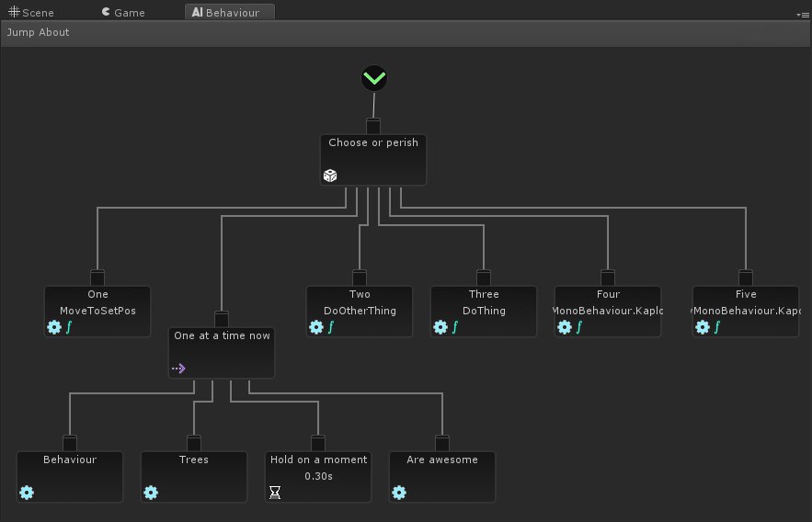Screen dimensions: 812x522
Task: Click the DoOtherThing text in node Two
Action: pyautogui.click(x=360, y=311)
